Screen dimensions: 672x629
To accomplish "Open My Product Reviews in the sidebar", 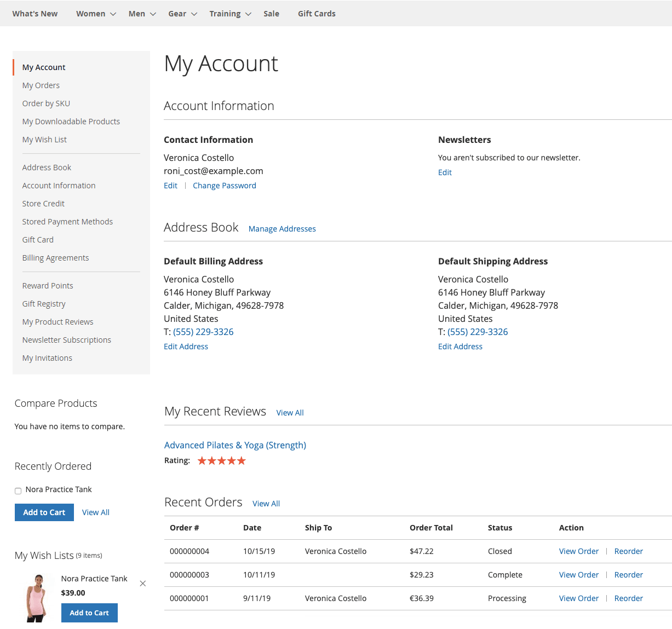I will [58, 322].
